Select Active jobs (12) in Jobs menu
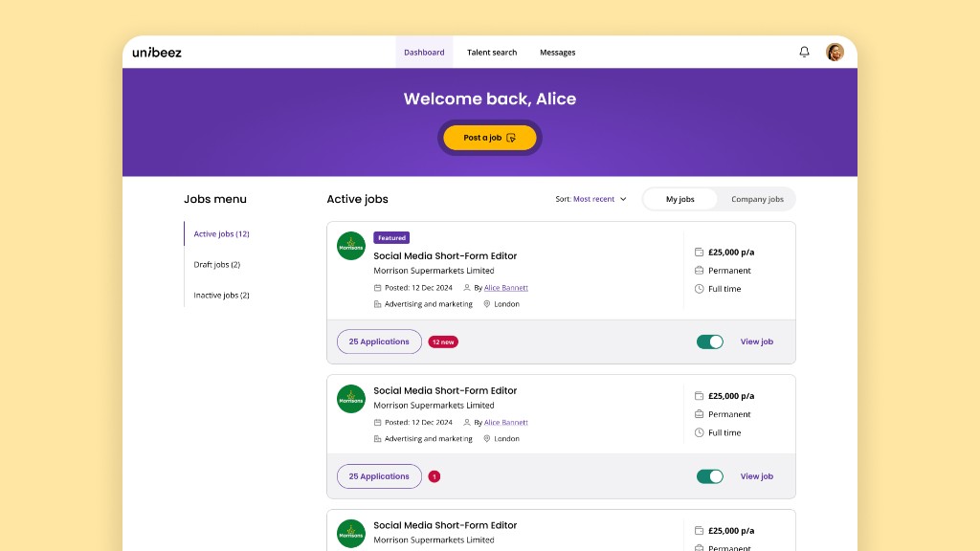The image size is (980, 551). 221,233
